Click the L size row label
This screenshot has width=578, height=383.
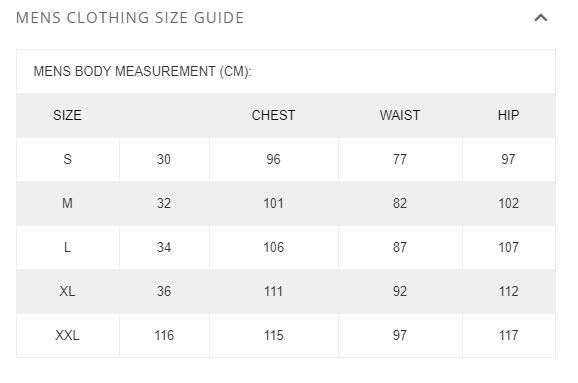point(67,247)
